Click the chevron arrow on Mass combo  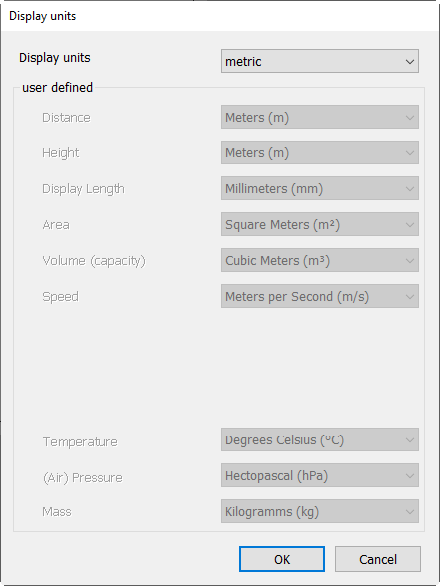410,512
